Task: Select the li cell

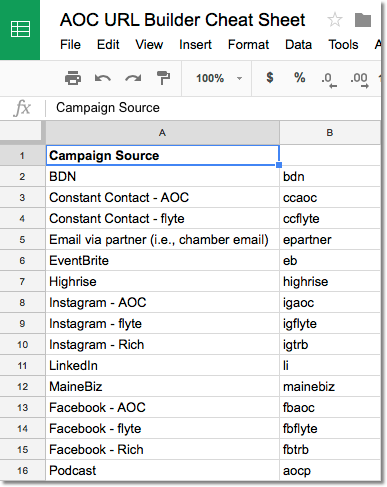Action: click(330, 365)
